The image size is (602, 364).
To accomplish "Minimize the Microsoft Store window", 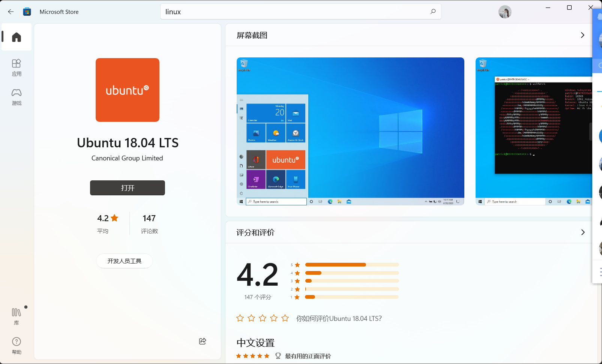I will tap(548, 7).
